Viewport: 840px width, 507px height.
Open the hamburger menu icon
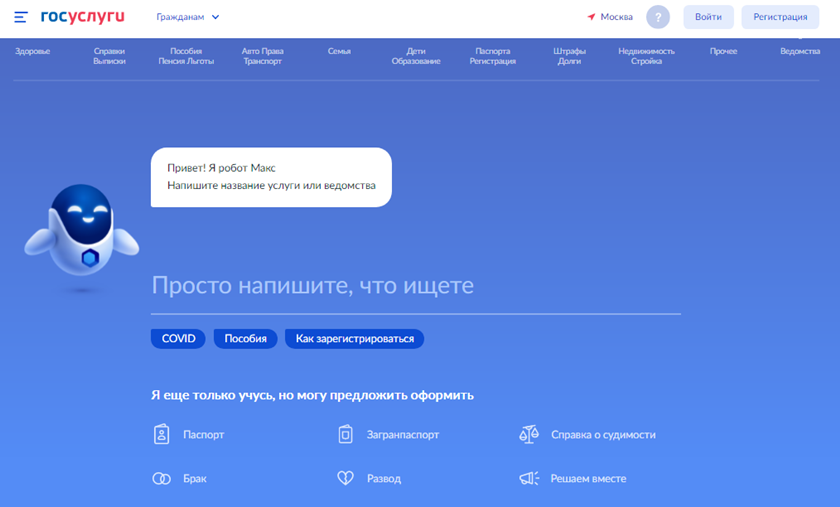pos(21,17)
